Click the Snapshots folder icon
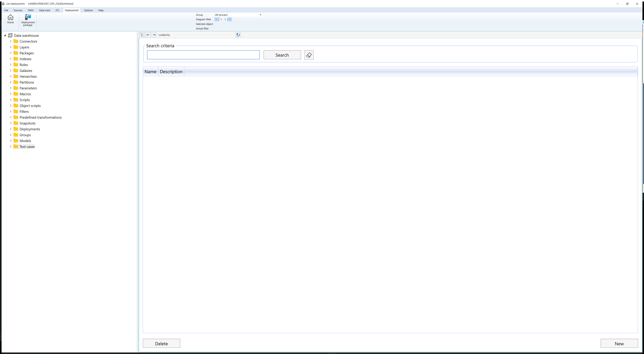The width and height of the screenshot is (644, 354). click(x=16, y=123)
